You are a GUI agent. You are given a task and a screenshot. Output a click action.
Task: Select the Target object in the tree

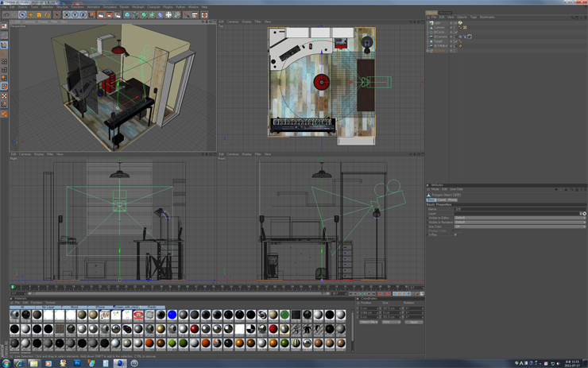click(x=438, y=41)
